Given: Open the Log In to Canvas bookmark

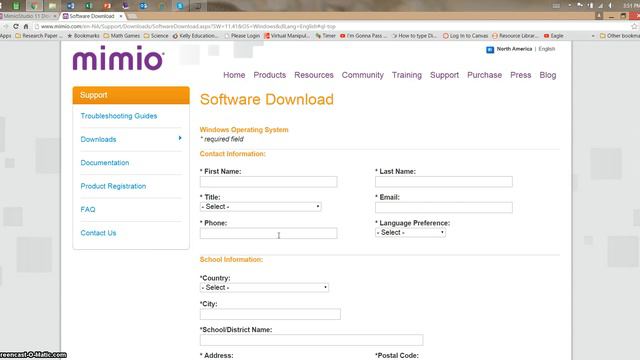Looking at the screenshot, I should pos(465,36).
